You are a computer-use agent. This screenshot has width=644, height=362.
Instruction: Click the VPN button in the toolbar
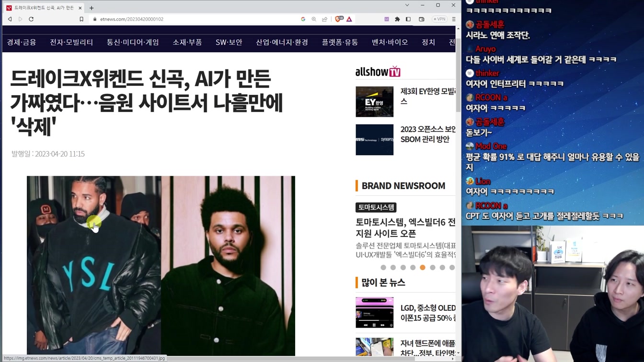440,19
